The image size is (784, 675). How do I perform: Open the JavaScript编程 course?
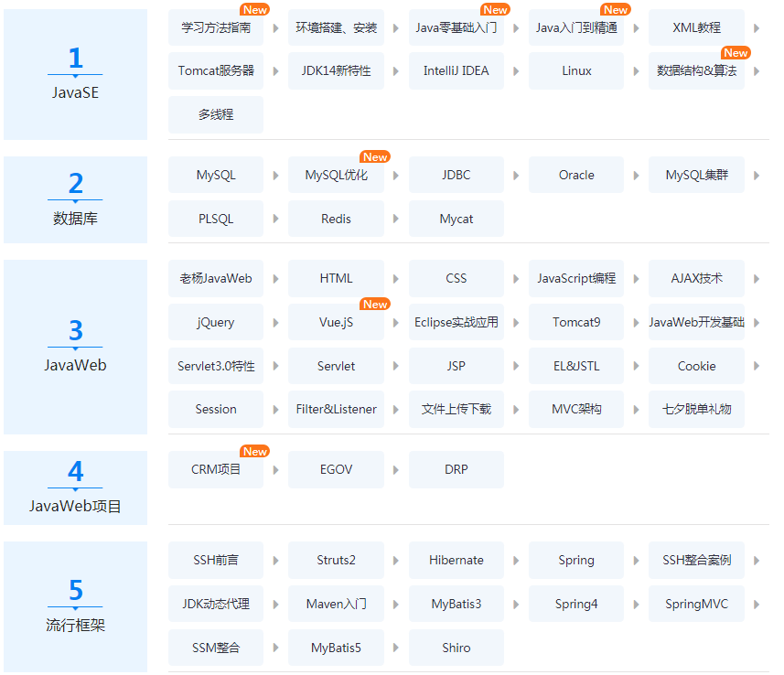575,279
